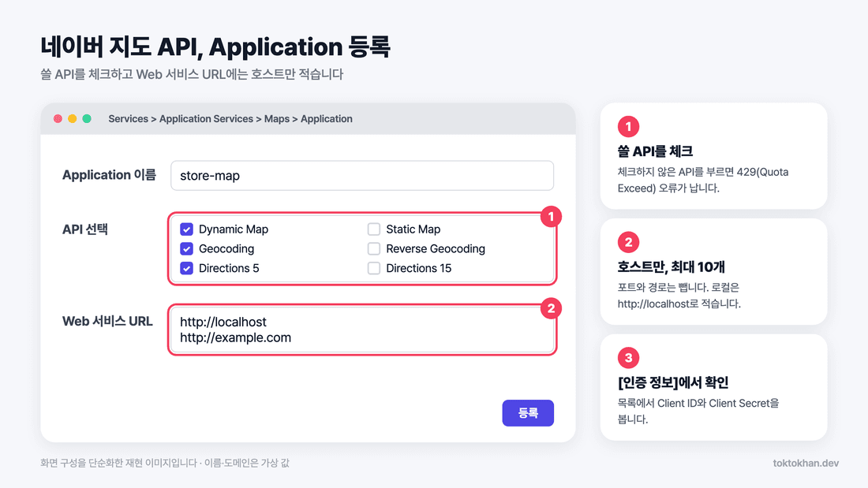Screen dimensions: 868x488
Task: Click the 'Web 서비스 URL' label
Action: click(107, 322)
